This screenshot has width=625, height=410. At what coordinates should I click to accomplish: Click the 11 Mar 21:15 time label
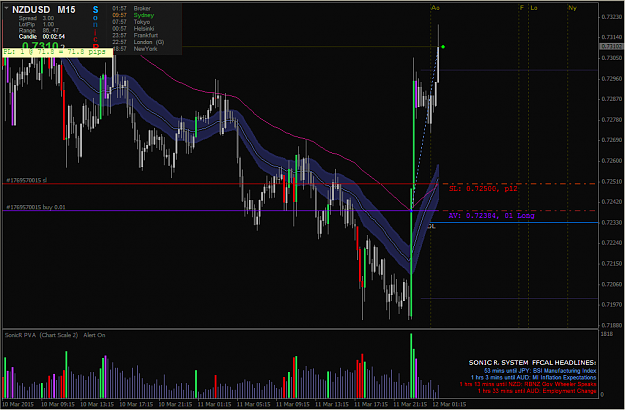[x=410, y=404]
